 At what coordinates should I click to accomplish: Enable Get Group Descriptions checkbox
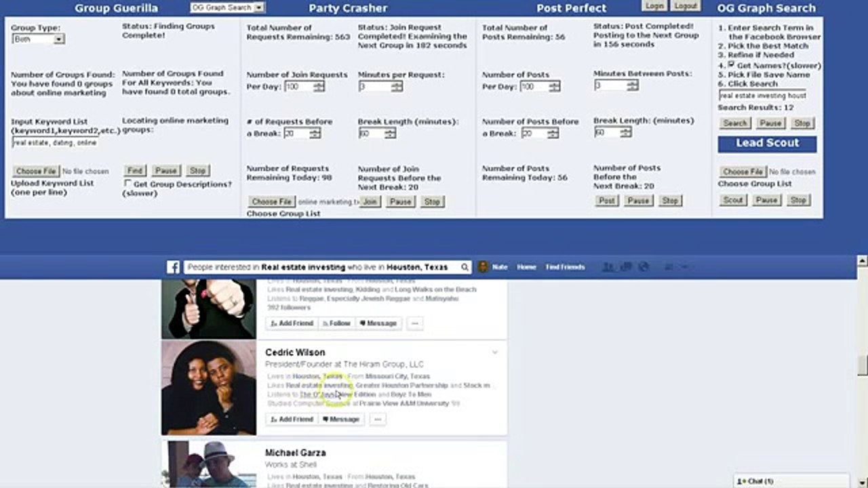pyautogui.click(x=127, y=184)
